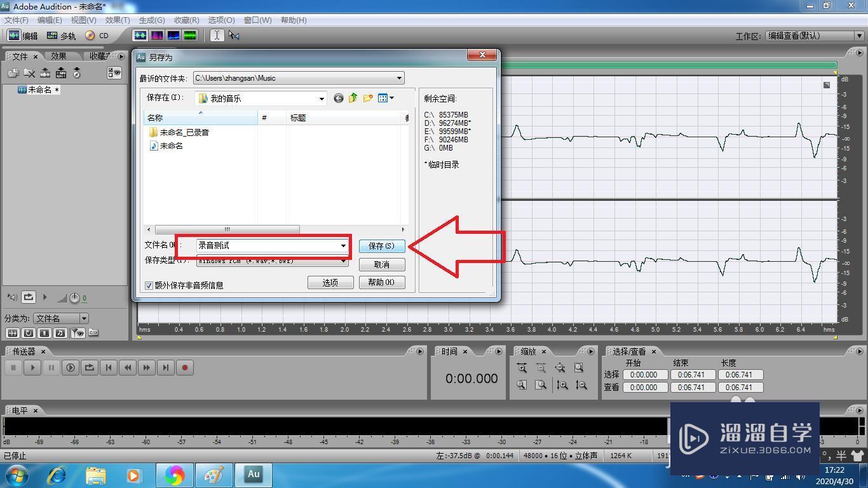The width and height of the screenshot is (868, 488).
Task: Click the 保存(S) button
Action: [x=382, y=246]
